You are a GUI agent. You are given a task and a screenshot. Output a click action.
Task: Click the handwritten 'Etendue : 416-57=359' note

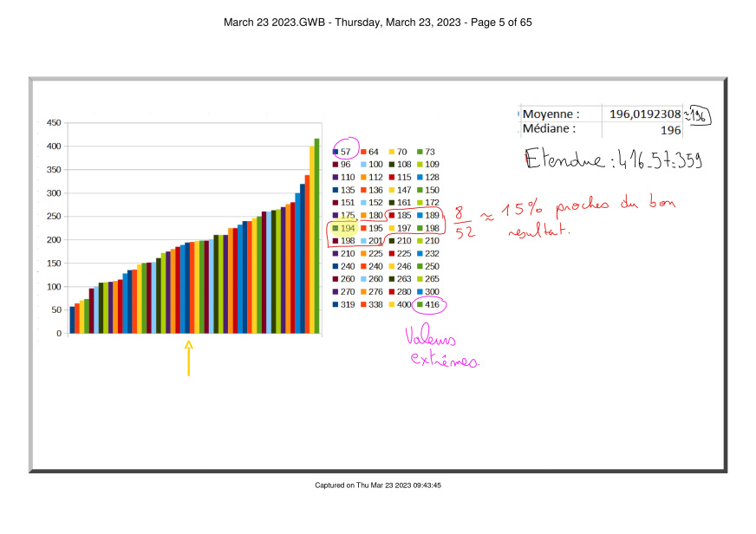[x=613, y=159]
